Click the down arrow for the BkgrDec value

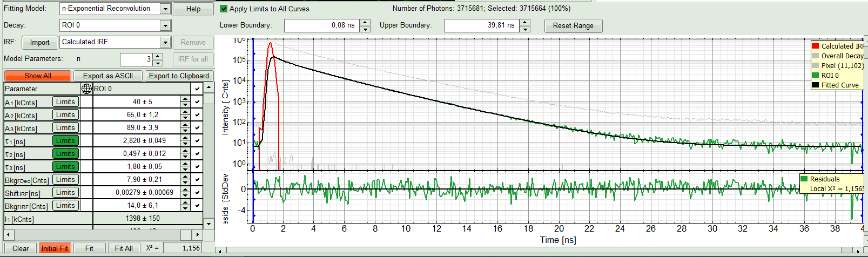(185, 182)
